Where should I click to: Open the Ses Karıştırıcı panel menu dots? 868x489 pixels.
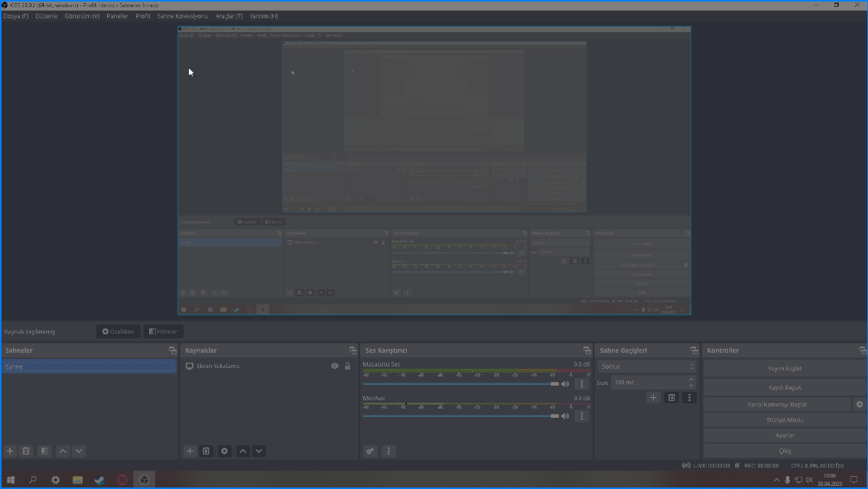tap(388, 451)
